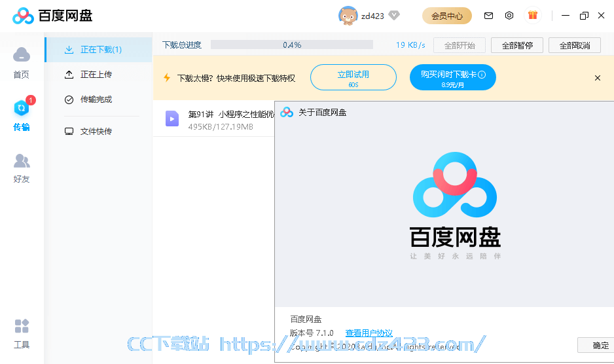The height and width of the screenshot is (364, 614).
Task: Click the 会员中心 button
Action: (x=447, y=16)
